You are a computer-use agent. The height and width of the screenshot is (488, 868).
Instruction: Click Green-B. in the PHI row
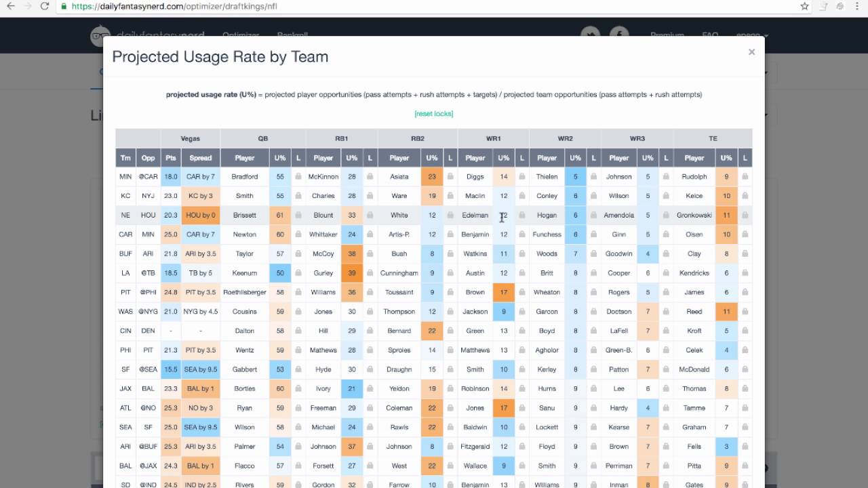tap(619, 350)
